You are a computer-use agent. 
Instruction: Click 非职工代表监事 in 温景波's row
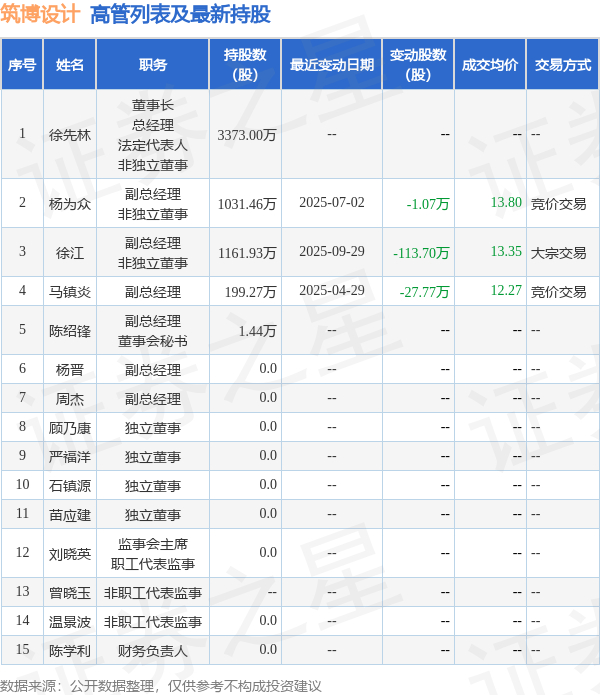153,622
